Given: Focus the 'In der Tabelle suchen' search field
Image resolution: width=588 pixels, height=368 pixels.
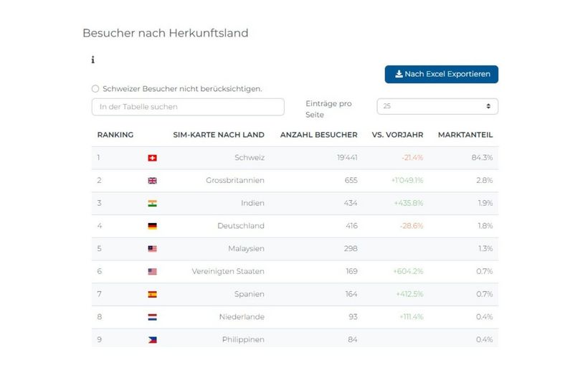Looking at the screenshot, I should pyautogui.click(x=188, y=107).
